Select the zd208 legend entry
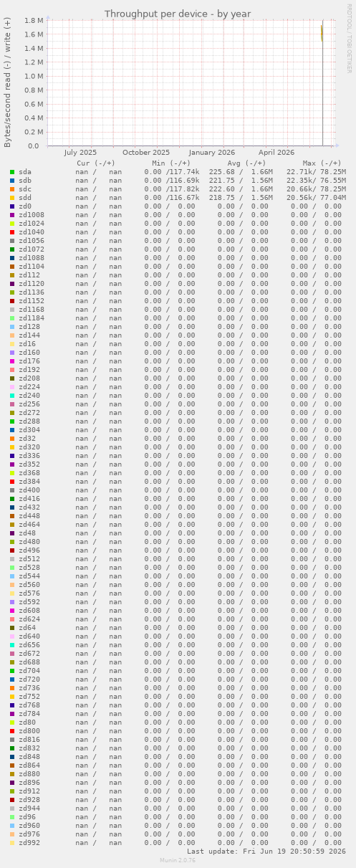This screenshot has height=868, width=356. pos(29,378)
